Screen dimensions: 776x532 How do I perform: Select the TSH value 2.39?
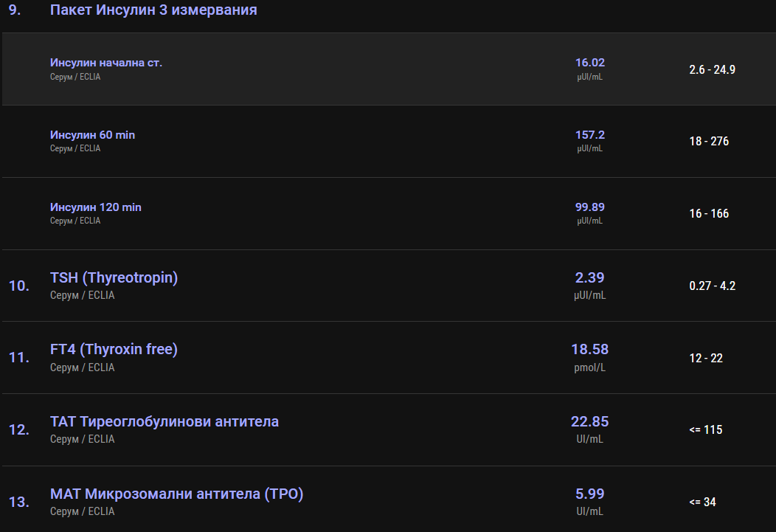[589, 278]
